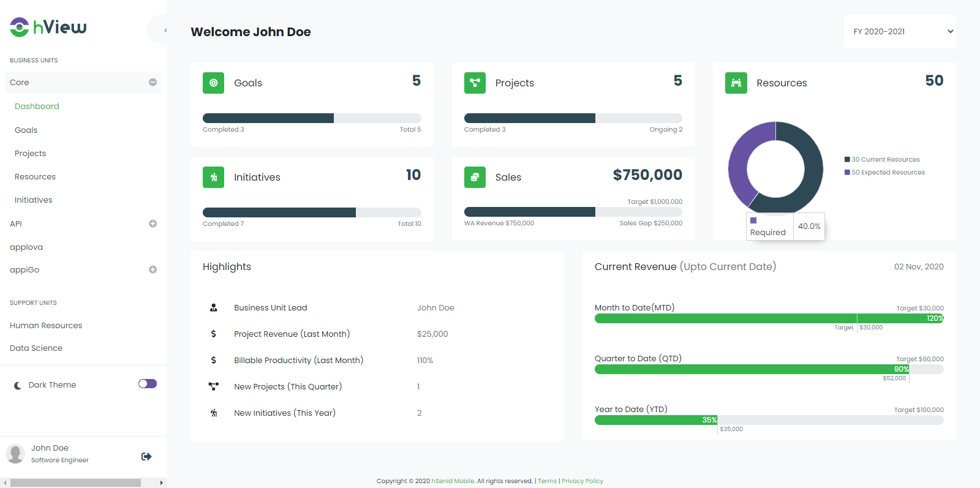The width and height of the screenshot is (980, 488).
Task: Open Goals in the sidebar menu
Action: click(x=26, y=130)
